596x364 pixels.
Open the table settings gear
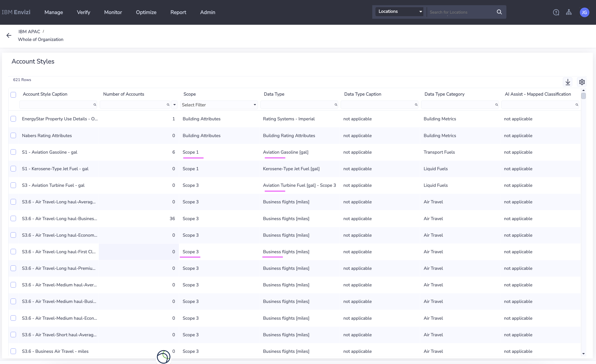click(582, 82)
